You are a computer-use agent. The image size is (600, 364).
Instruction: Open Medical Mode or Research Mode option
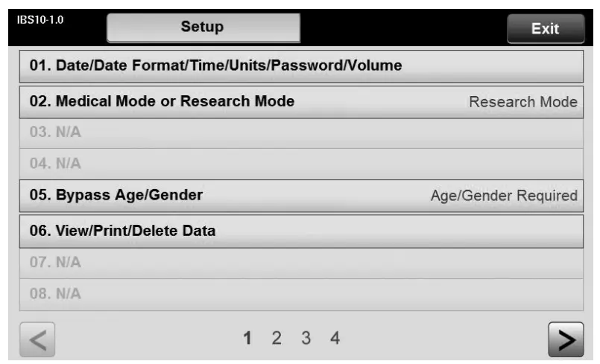162,101
